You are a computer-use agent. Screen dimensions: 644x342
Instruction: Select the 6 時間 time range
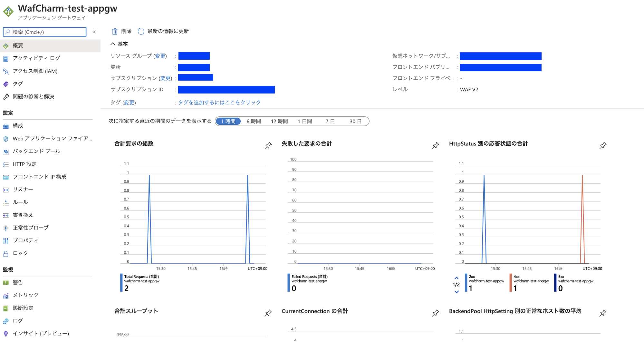pos(254,122)
